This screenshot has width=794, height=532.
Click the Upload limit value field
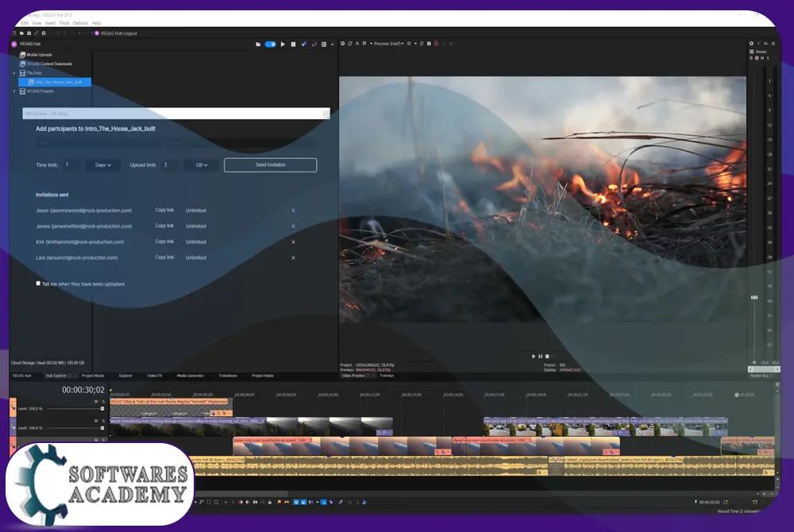pyautogui.click(x=170, y=165)
